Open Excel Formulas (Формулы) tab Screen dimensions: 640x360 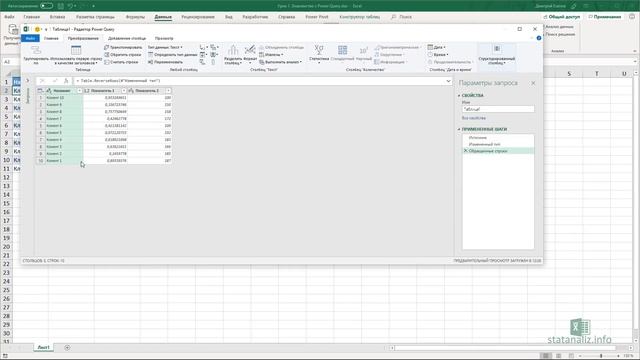(x=135, y=17)
